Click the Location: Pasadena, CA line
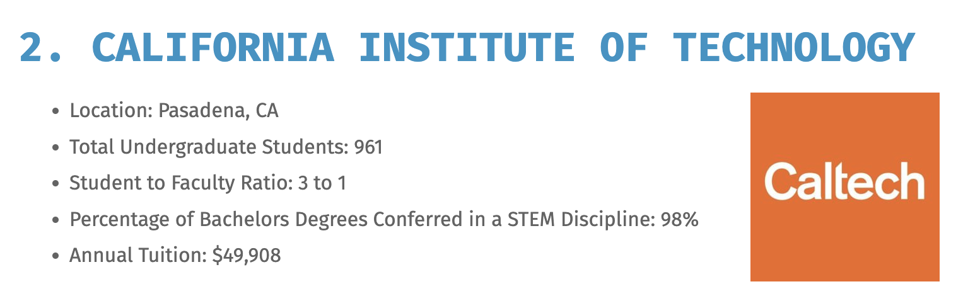Screen dimensions: 980x301 click(173, 111)
